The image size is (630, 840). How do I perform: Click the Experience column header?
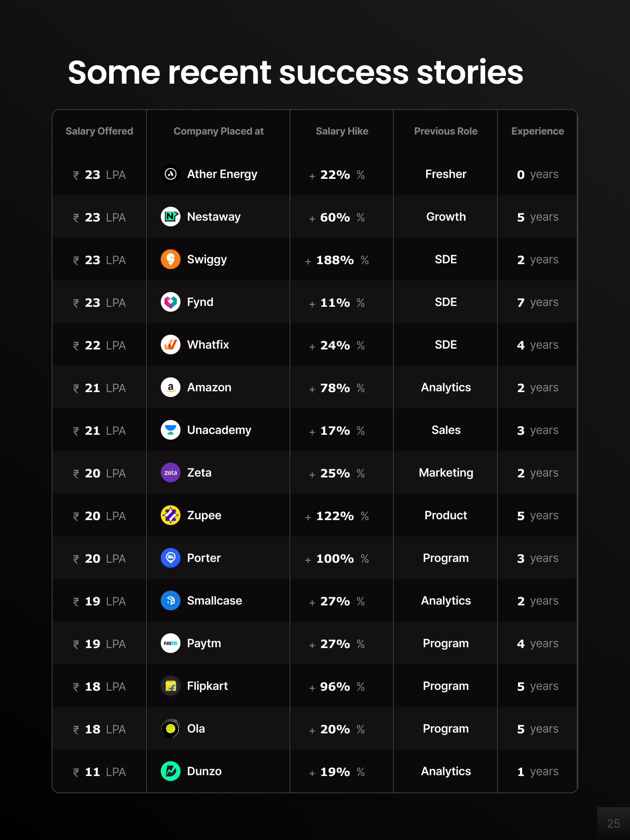coord(537,131)
